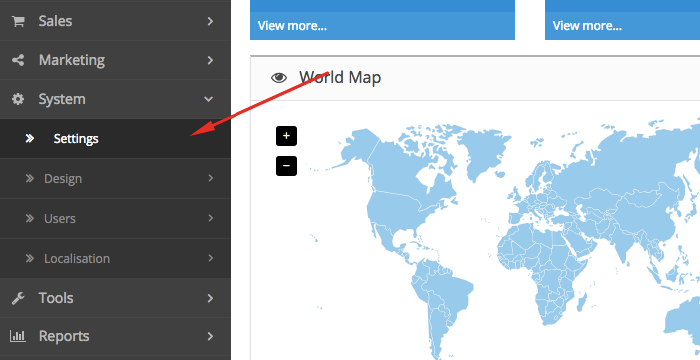The height and width of the screenshot is (360, 700).
Task: Click the Marketing share icon
Action: coord(18,60)
